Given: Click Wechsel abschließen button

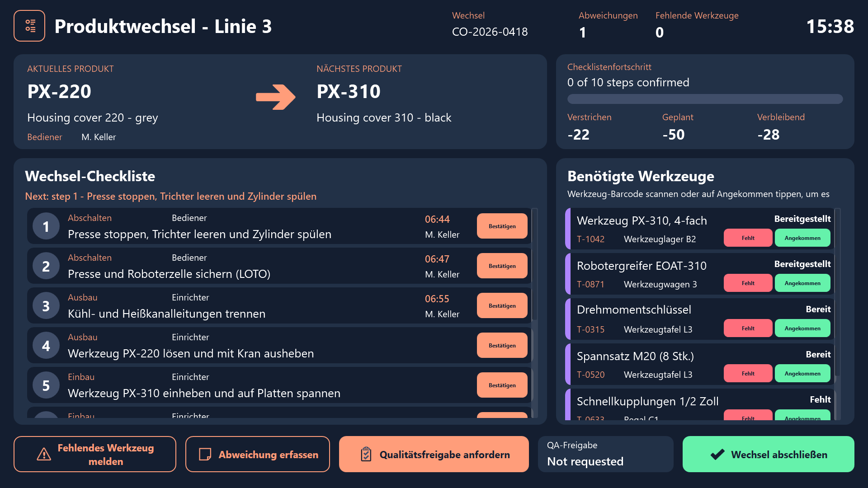Looking at the screenshot, I should click(769, 454).
